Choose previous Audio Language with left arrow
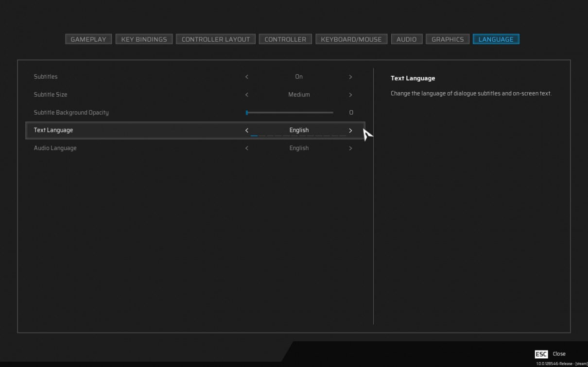 pyautogui.click(x=247, y=148)
